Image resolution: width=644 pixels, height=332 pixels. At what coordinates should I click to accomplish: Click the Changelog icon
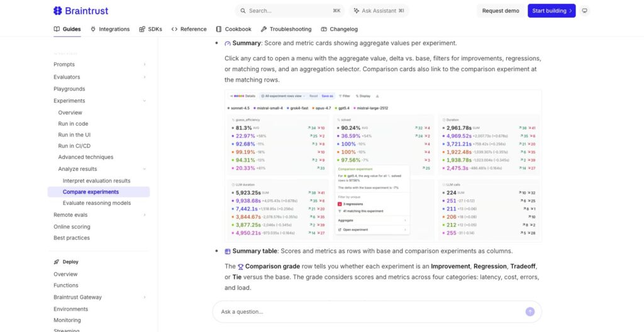(x=324, y=29)
